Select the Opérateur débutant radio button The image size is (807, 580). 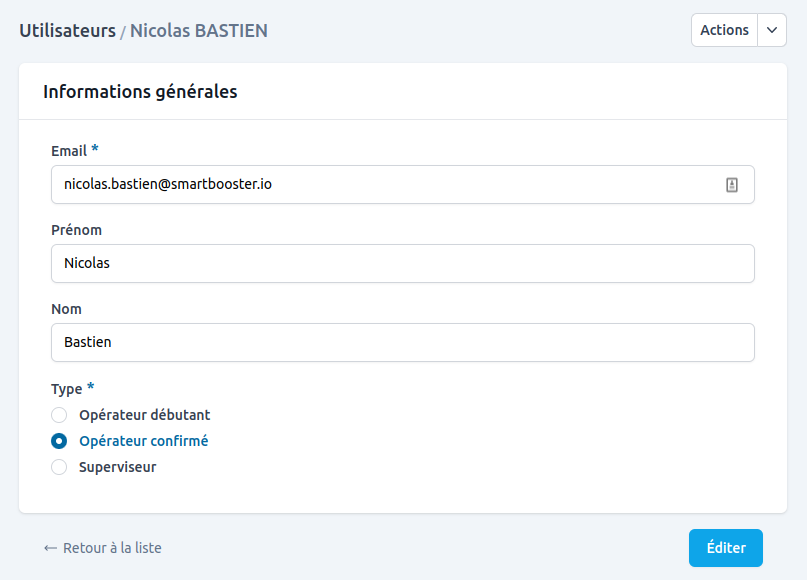pos(59,415)
